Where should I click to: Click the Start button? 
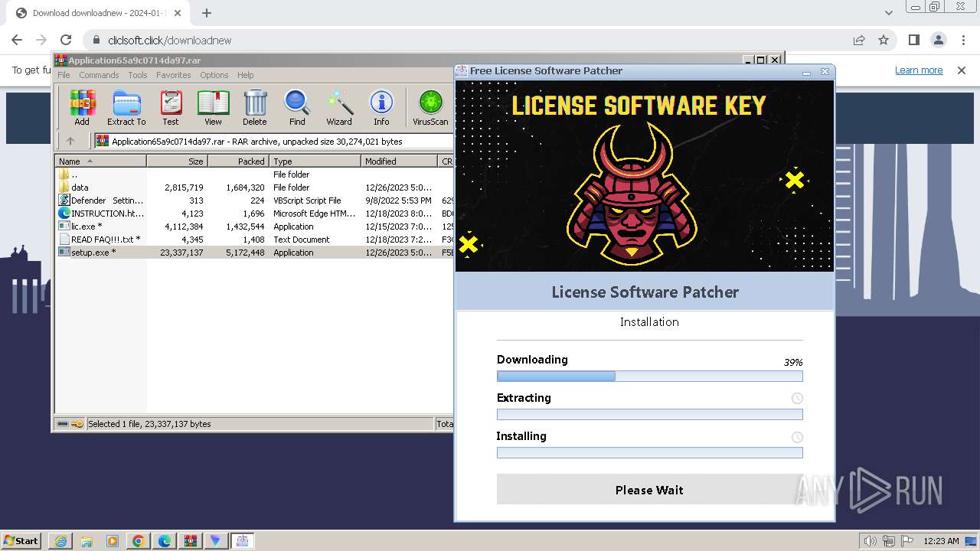(21, 540)
